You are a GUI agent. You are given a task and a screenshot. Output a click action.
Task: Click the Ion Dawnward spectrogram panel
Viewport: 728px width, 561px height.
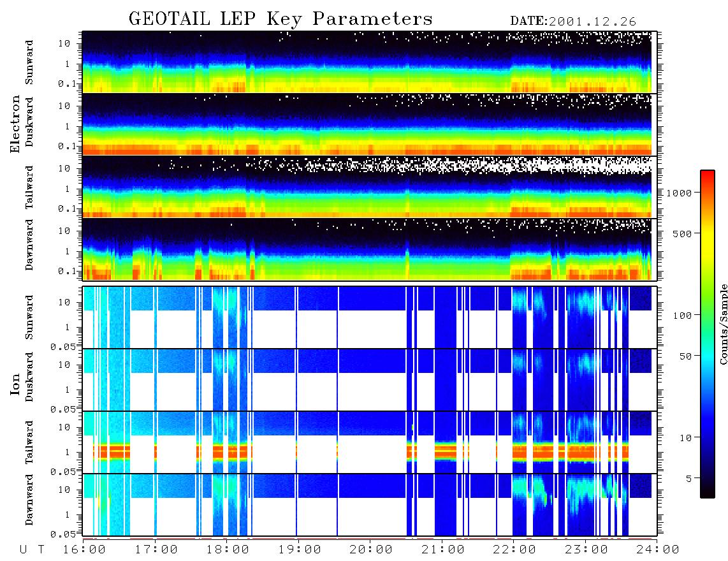click(x=370, y=505)
